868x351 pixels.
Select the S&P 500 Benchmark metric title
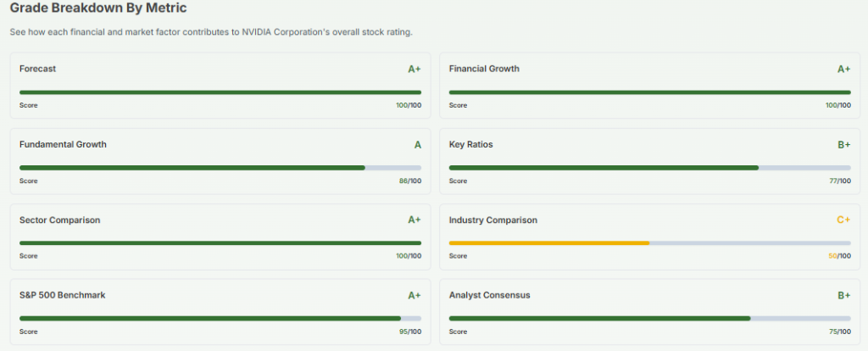coord(63,296)
